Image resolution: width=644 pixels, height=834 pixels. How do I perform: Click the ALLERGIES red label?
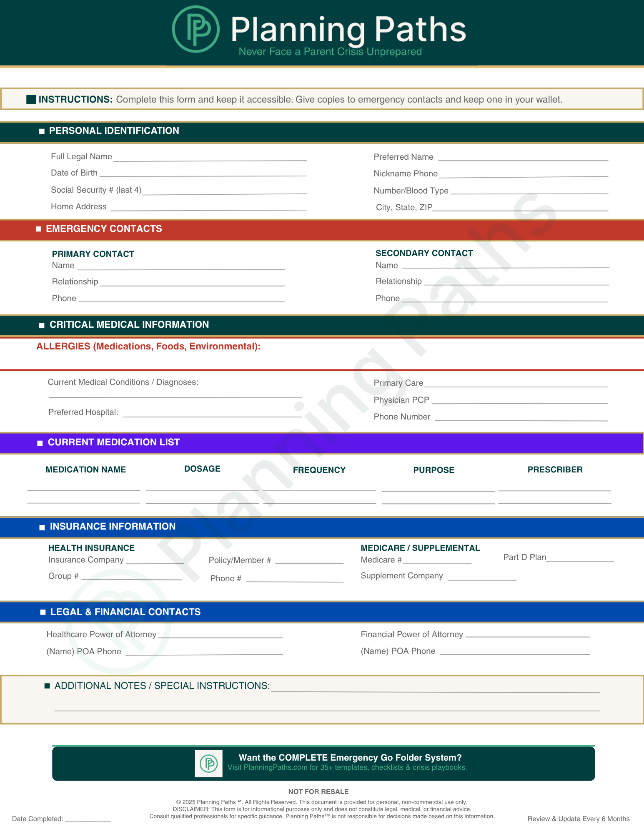coord(148,347)
